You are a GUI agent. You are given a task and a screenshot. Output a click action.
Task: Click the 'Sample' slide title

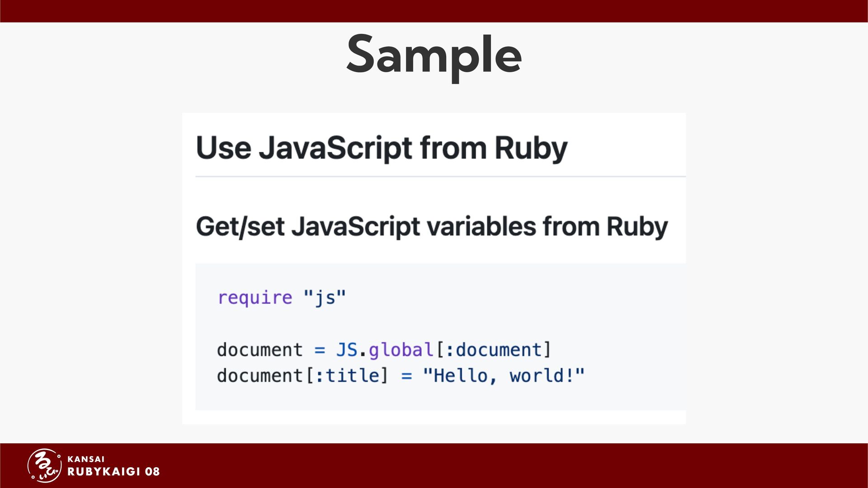coord(434,55)
